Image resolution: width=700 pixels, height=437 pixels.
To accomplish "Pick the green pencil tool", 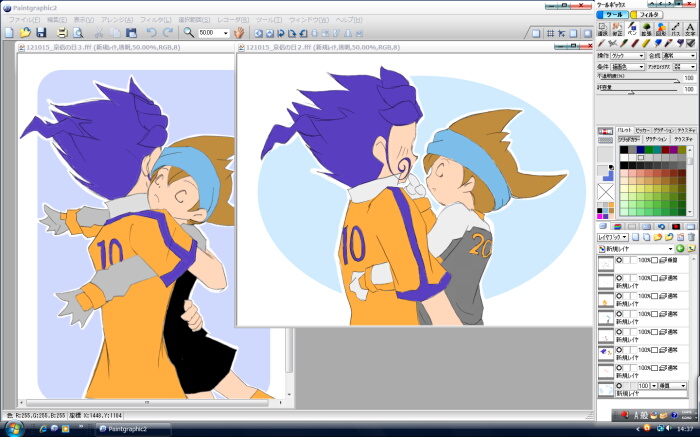I will click(x=624, y=43).
